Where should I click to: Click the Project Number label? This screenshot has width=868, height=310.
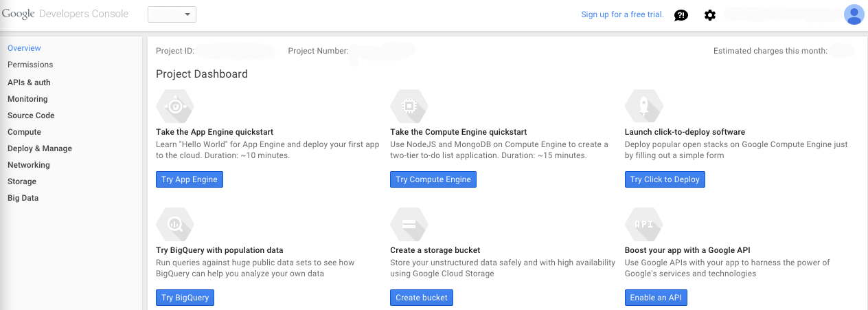click(x=319, y=51)
